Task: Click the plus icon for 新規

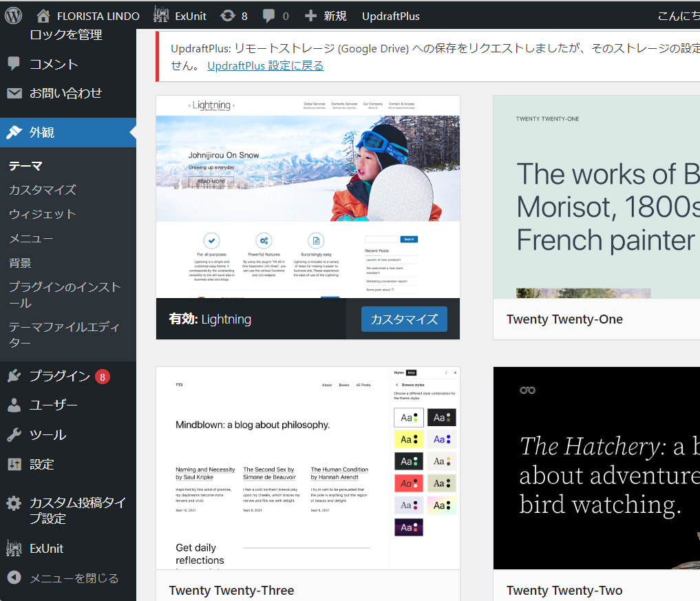Action: pyautogui.click(x=310, y=16)
